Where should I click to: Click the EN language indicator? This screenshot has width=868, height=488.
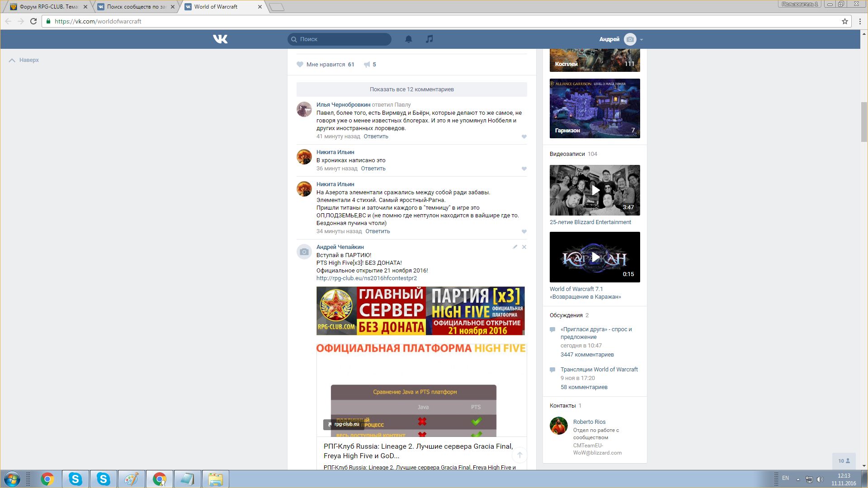pyautogui.click(x=785, y=478)
